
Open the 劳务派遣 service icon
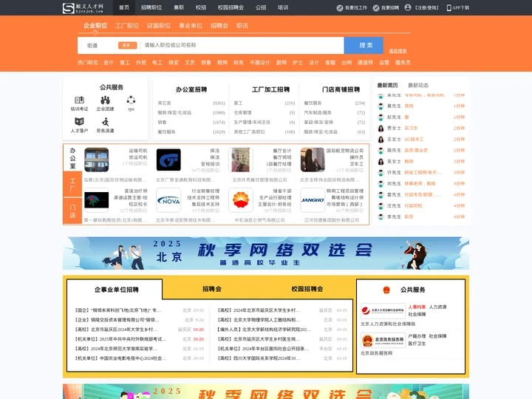[x=105, y=121]
